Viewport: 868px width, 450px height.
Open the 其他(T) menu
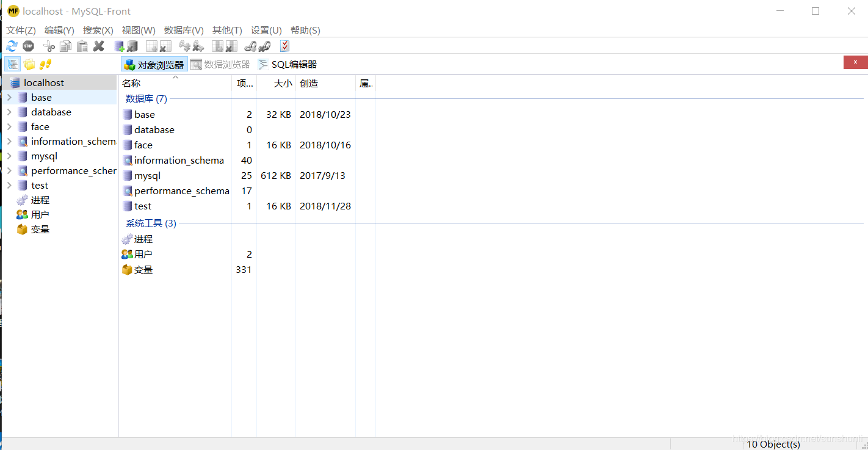[x=227, y=30]
